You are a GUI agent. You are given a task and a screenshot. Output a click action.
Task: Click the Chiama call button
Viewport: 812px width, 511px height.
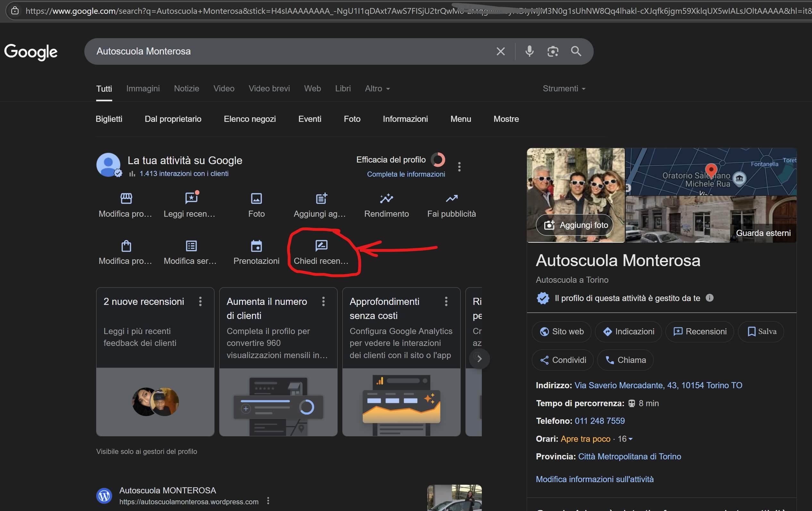[x=625, y=360]
